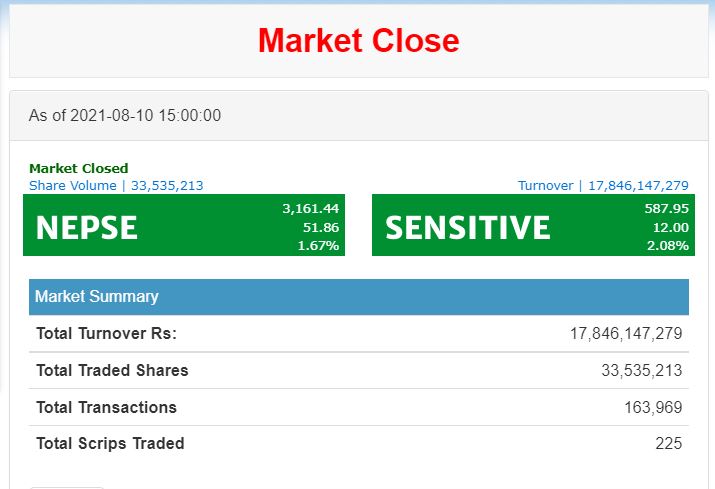Select the Total Turnover Rs row label
Screen dimensions: 715x489
[106, 334]
